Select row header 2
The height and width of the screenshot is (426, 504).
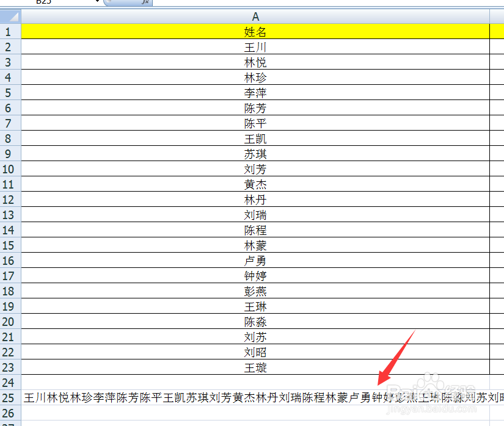(x=10, y=47)
